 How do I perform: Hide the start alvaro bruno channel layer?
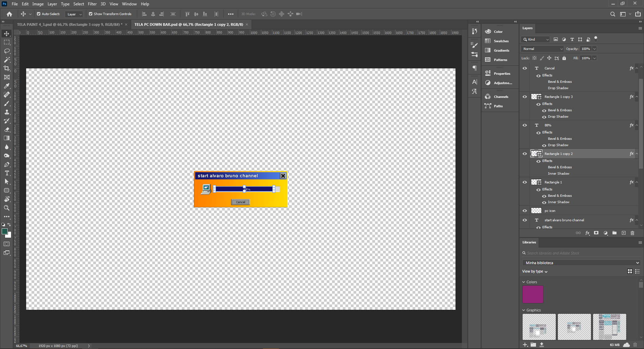[525, 220]
